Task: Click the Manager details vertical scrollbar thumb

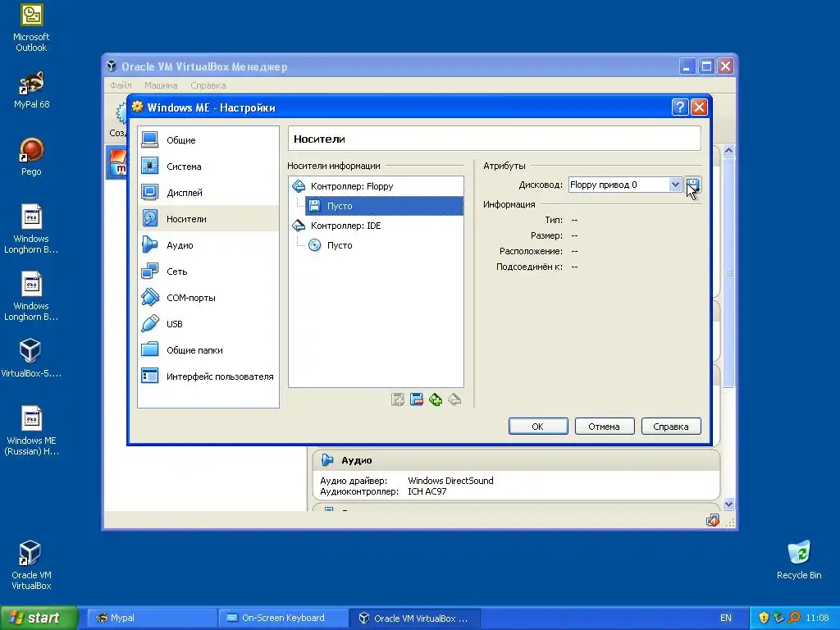Action: 728,272
